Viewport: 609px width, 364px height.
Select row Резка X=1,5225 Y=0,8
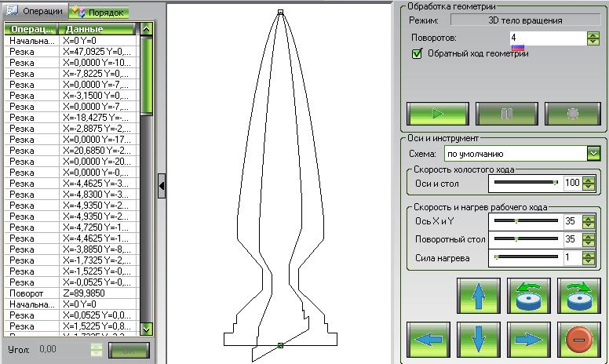[71, 326]
